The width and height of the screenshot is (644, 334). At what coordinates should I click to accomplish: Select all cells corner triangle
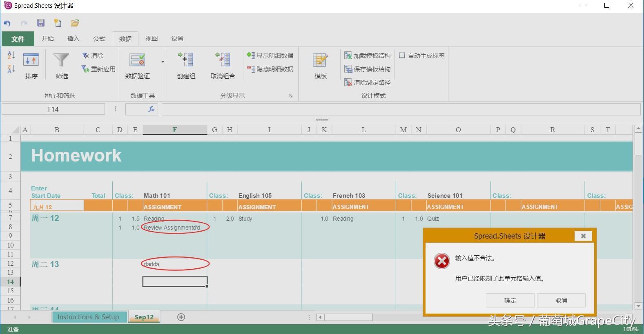[x=15, y=130]
